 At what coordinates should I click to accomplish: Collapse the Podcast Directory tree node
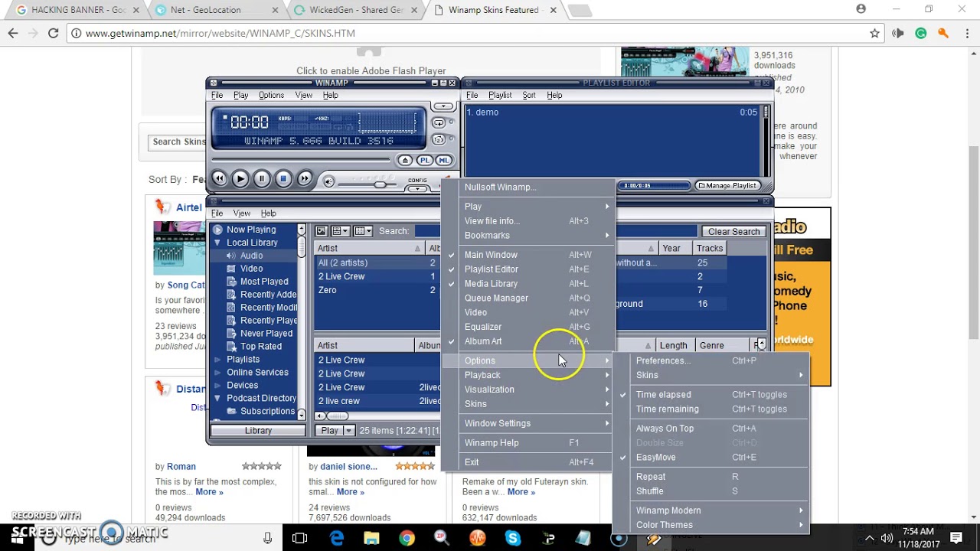pyautogui.click(x=217, y=399)
